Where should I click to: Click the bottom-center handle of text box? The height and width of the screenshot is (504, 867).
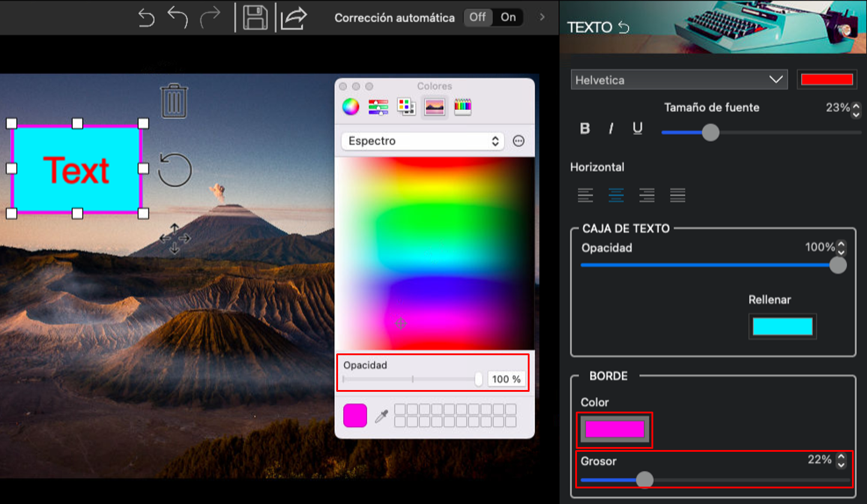[77, 214]
